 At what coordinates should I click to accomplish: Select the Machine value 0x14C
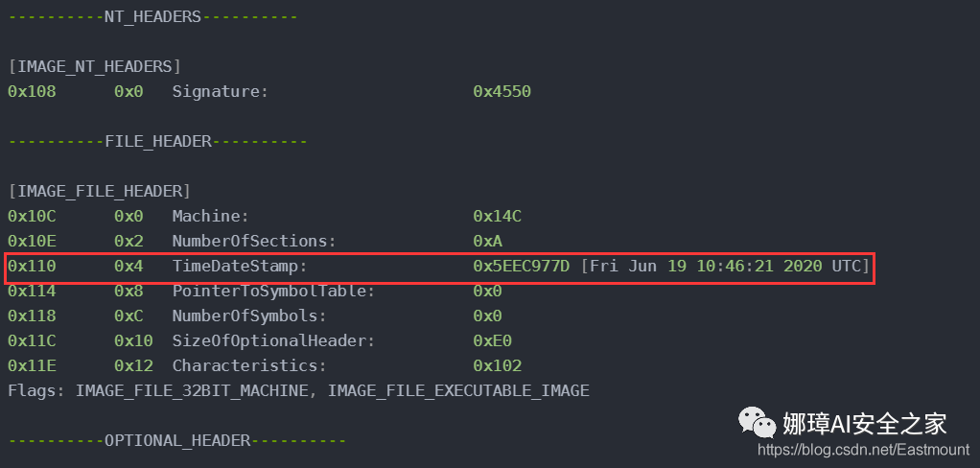tap(497, 217)
